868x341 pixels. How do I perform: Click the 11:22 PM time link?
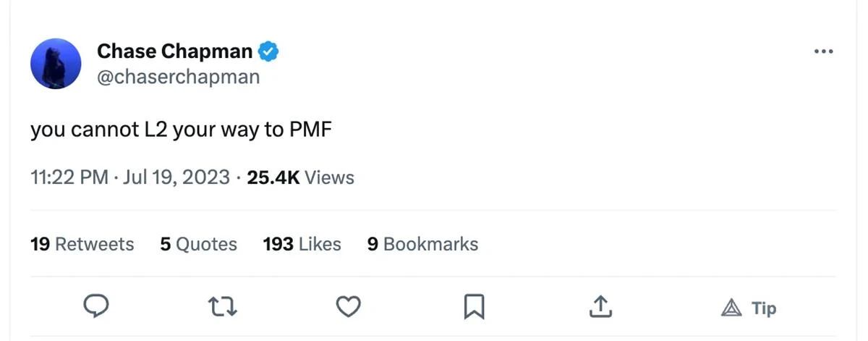pos(69,177)
